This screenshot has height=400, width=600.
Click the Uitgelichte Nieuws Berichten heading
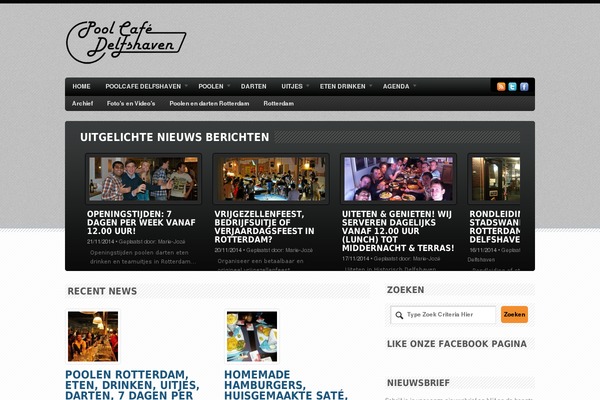pyautogui.click(x=174, y=137)
